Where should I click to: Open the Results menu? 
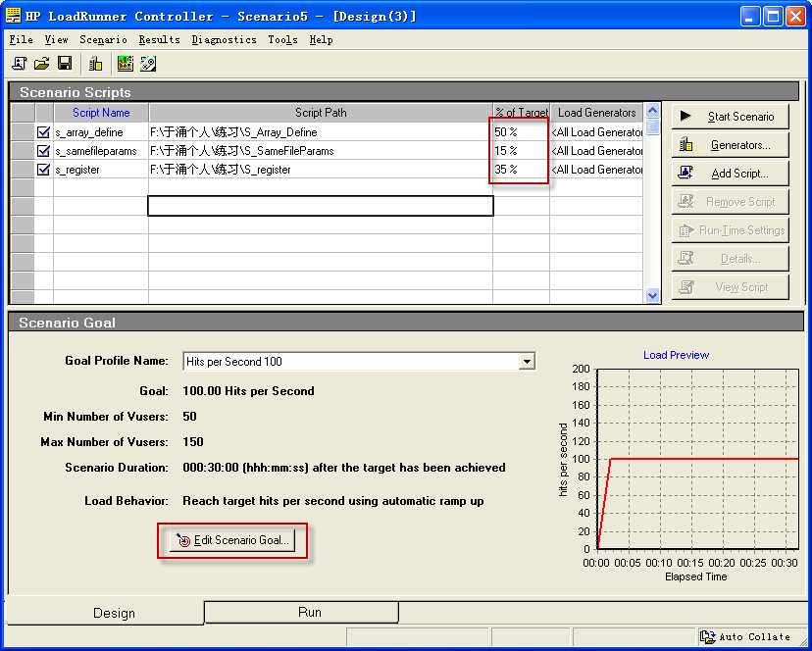point(159,40)
